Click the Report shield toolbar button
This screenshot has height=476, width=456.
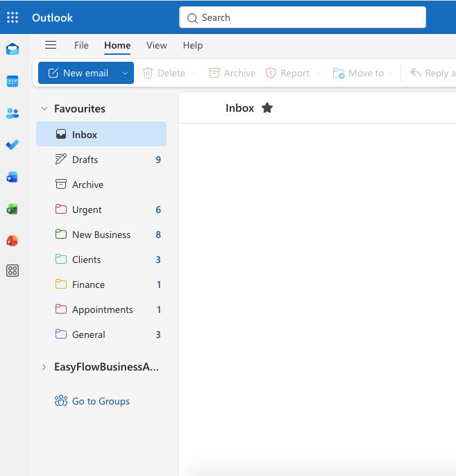287,73
